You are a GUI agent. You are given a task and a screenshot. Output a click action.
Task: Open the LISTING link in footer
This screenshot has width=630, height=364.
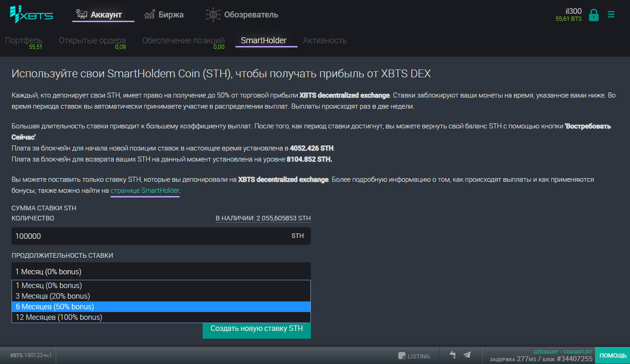coord(414,356)
